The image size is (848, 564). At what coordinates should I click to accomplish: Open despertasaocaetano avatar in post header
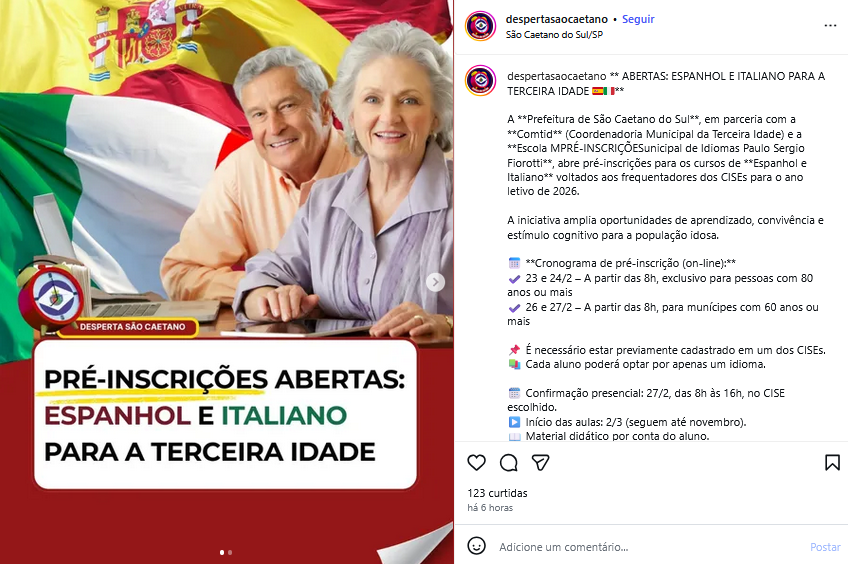click(480, 26)
